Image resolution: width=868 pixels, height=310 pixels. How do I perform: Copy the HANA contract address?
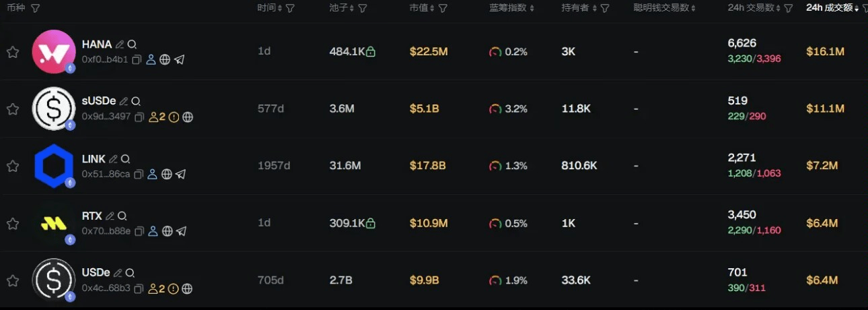coord(137,60)
